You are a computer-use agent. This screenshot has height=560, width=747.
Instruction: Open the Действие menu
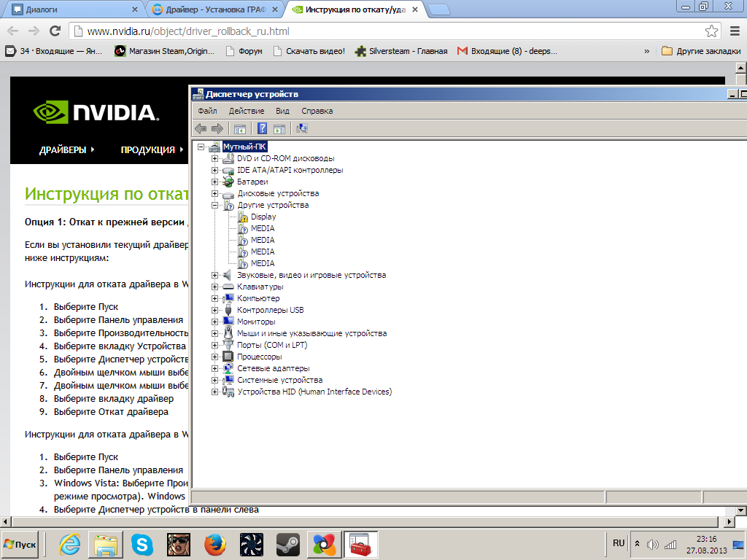[x=247, y=111]
